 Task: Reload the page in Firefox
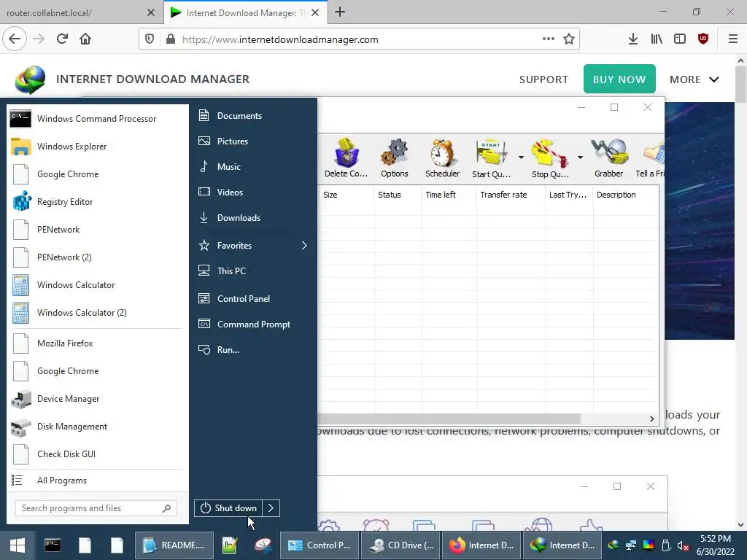62,39
